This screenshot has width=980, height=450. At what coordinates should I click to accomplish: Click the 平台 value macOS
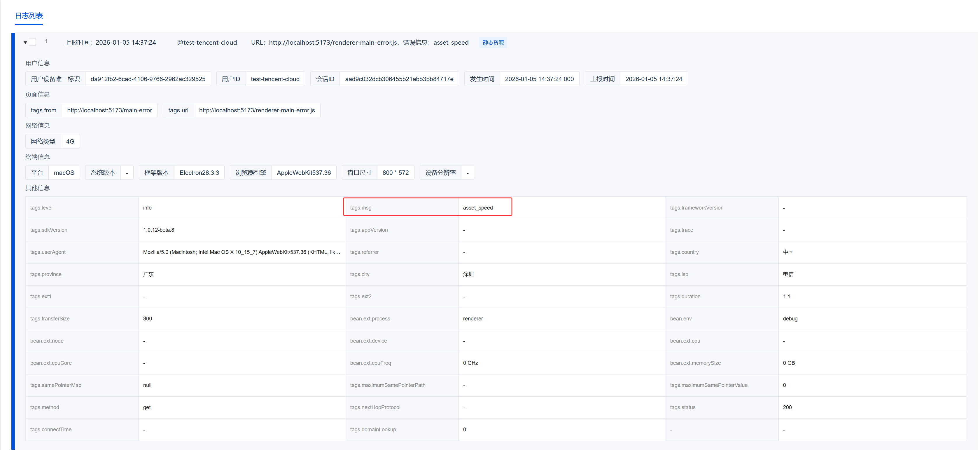tap(64, 173)
